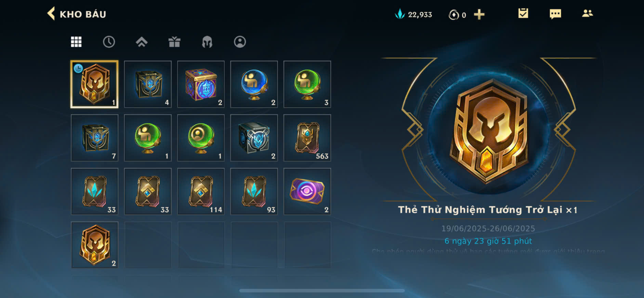Switch to the time-limited clock filter tab

(109, 42)
